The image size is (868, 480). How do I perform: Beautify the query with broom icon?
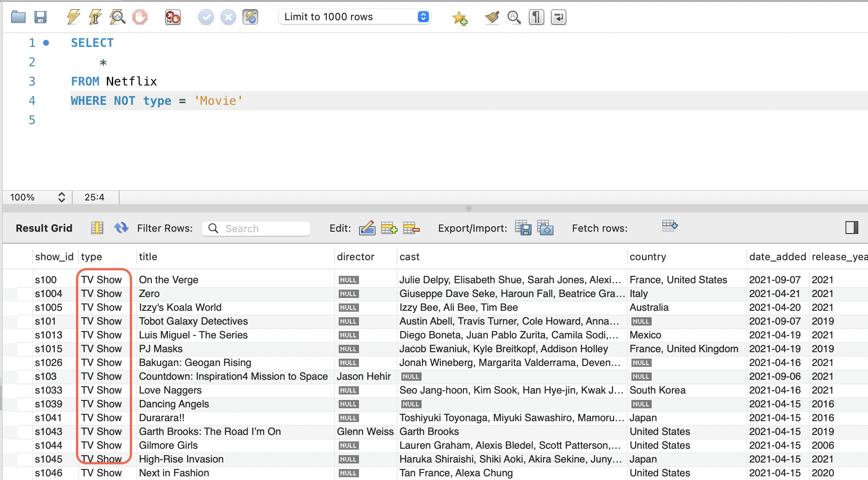coord(492,17)
